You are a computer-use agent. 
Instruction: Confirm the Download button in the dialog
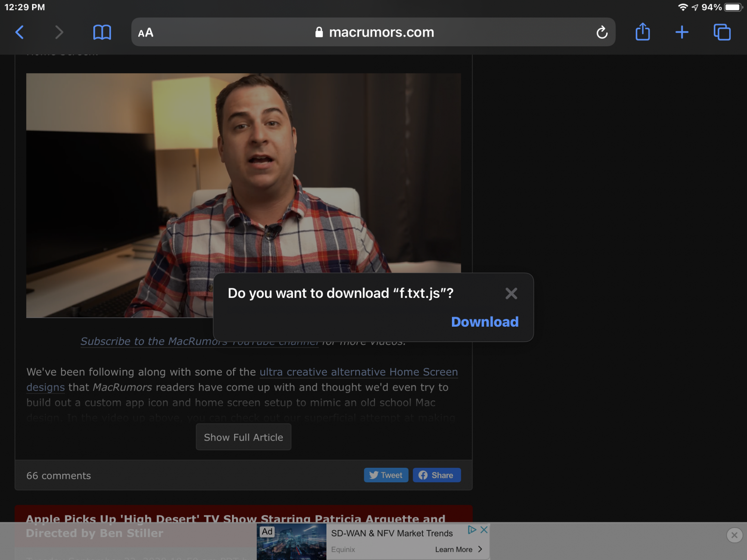tap(484, 322)
